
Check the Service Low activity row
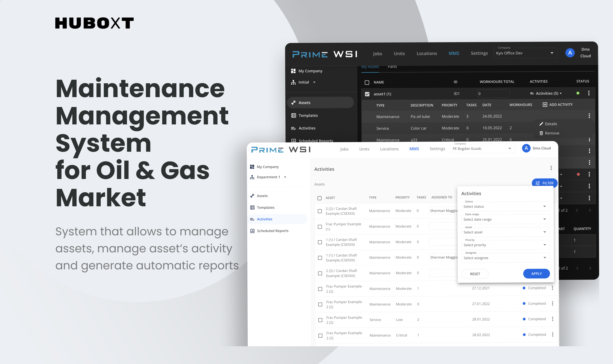point(320,320)
